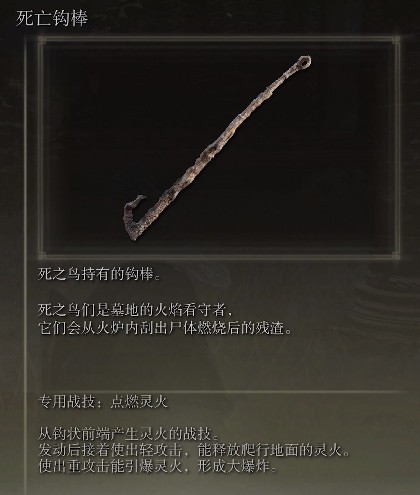Viewport: 420px width, 495px height.
Task: Open the 点燃灵火 skill name
Action: coord(139,402)
